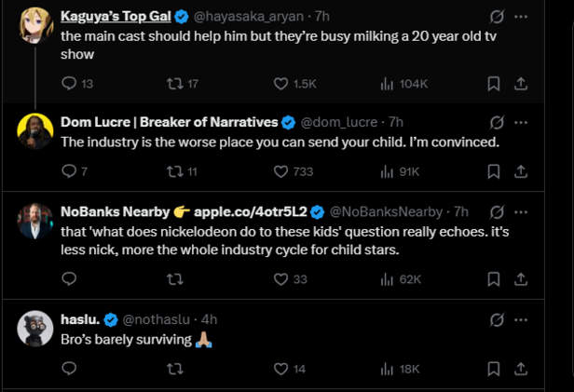This screenshot has width=574, height=392.
Task: Click NoBanks Nearby avatar
Action: [35, 222]
